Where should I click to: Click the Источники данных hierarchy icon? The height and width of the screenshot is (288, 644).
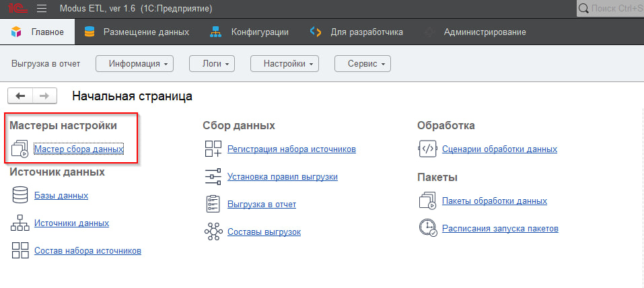pos(20,223)
